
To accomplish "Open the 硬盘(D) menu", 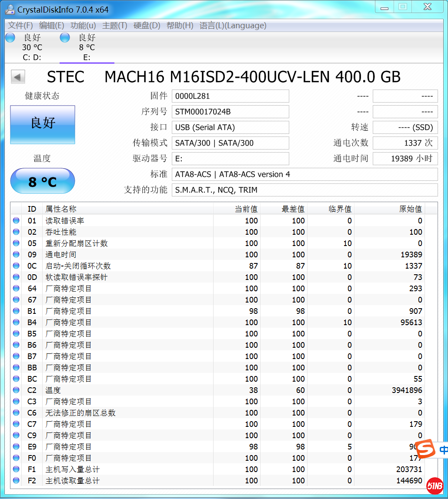I will click(147, 26).
